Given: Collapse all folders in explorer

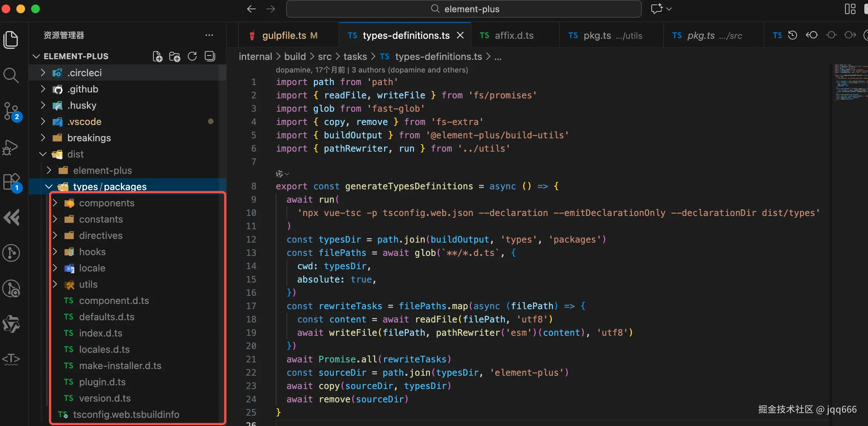Looking at the screenshot, I should [210, 57].
